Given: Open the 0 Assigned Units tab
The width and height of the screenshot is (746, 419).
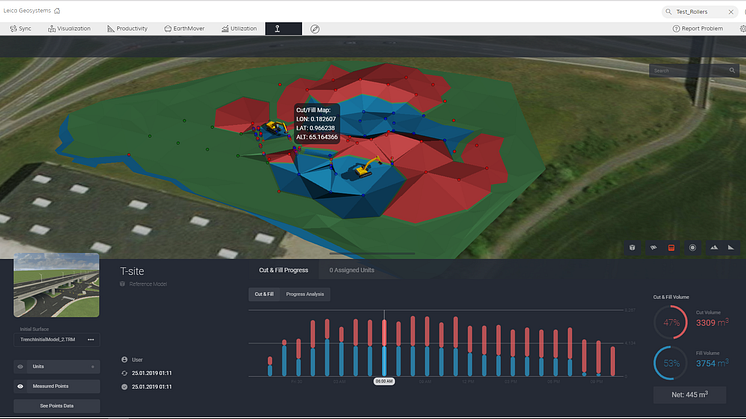Looking at the screenshot, I should [x=354, y=270].
